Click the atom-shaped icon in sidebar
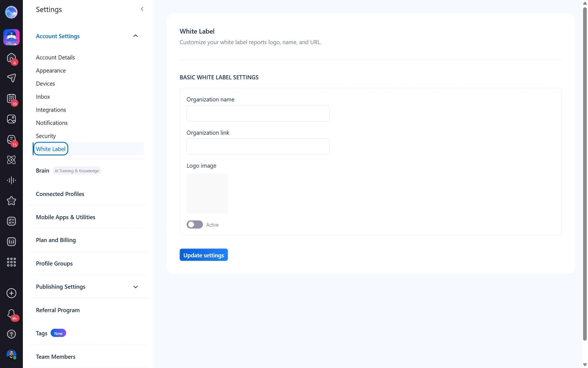The height and width of the screenshot is (368, 588). coord(11,160)
